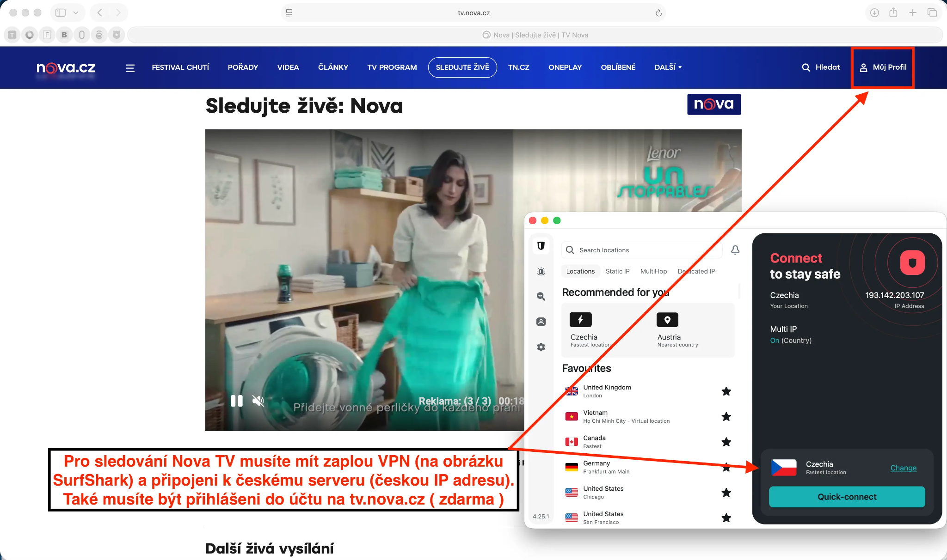
Task: Open Alternative ID in Surfshark sidebar
Action: (541, 321)
